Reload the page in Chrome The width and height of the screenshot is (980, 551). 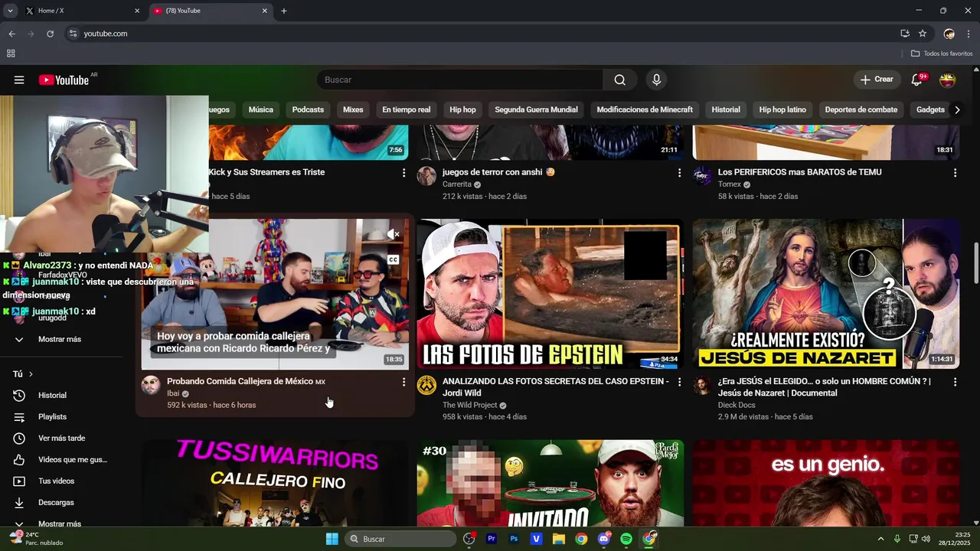click(x=51, y=34)
